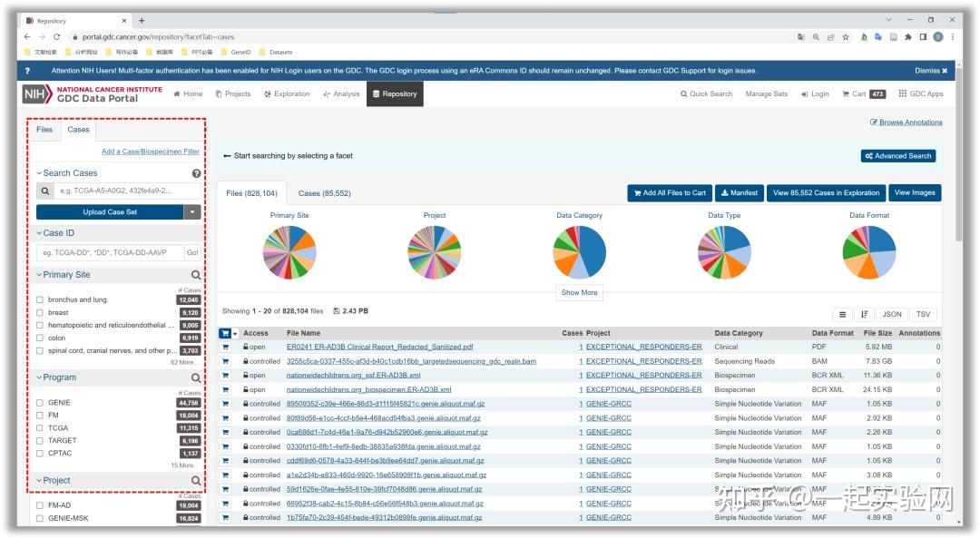Screen dimensions: 980x539
Task: Check hematopoietic and reticuloendothelial primary site
Action: 39,325
